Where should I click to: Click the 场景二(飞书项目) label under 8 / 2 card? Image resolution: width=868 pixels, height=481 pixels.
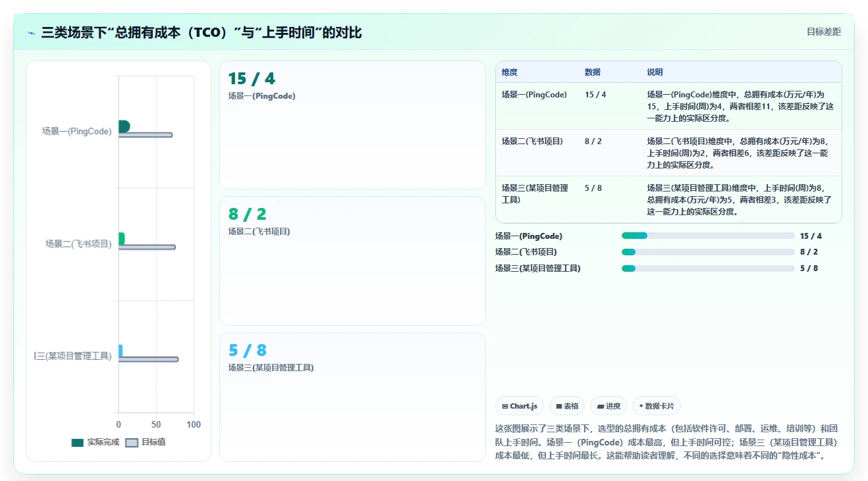(x=259, y=232)
